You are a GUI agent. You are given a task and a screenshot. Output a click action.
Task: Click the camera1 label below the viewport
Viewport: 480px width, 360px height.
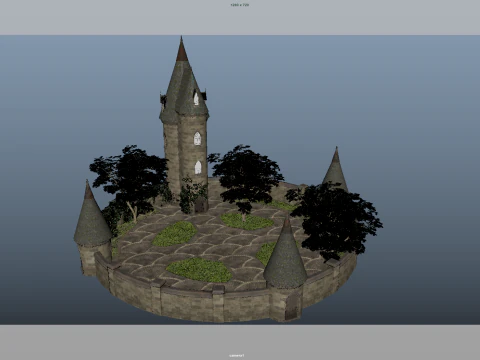point(237,355)
